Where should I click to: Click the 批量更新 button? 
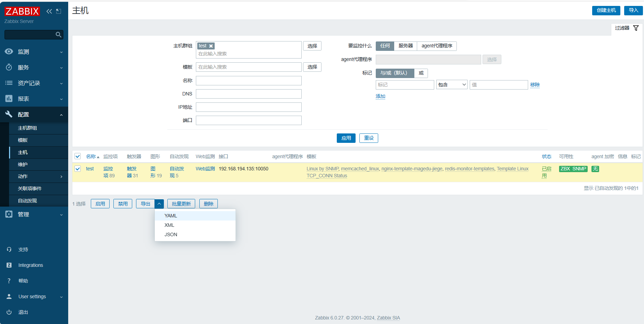181,204
